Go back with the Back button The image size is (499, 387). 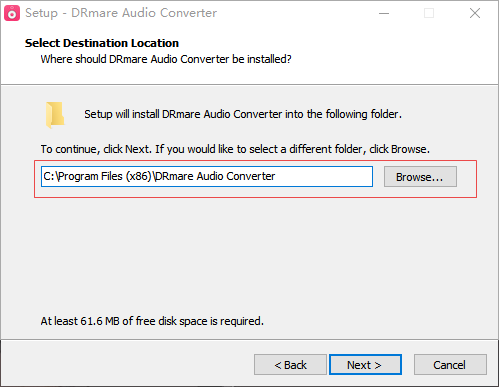290,365
